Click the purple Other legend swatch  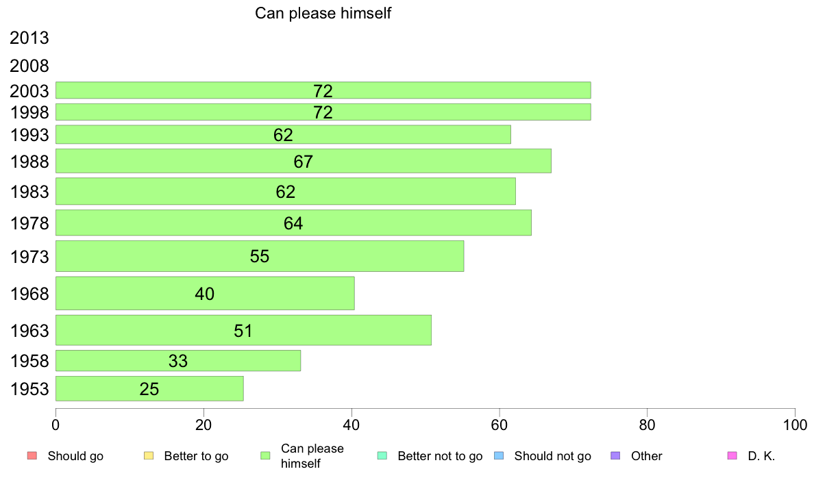[x=616, y=456]
